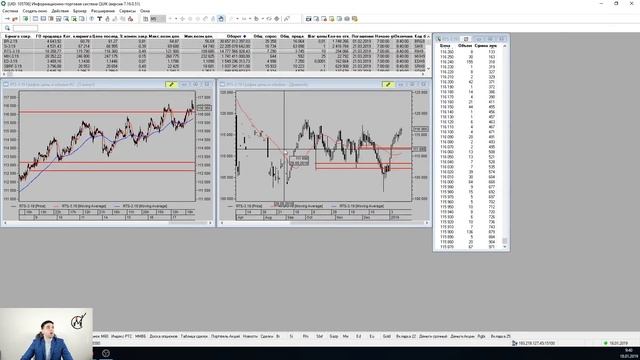640x360 pixels.
Task: Click the Бумага сокр. column header
Action: (x=18, y=36)
